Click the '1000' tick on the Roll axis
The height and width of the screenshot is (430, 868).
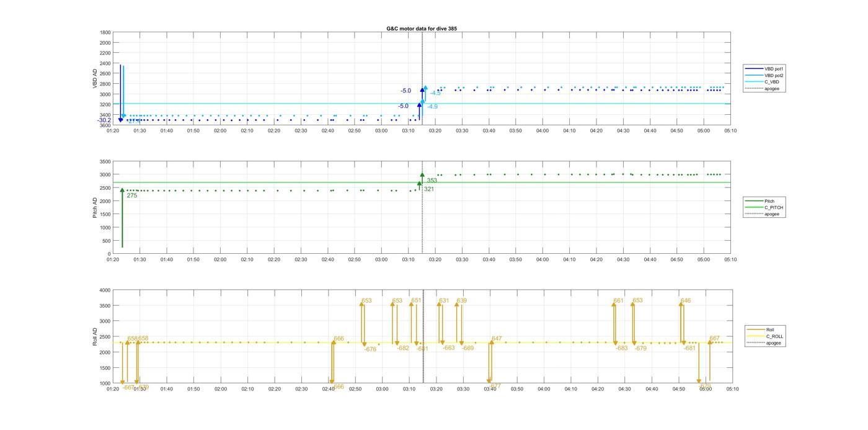click(104, 383)
